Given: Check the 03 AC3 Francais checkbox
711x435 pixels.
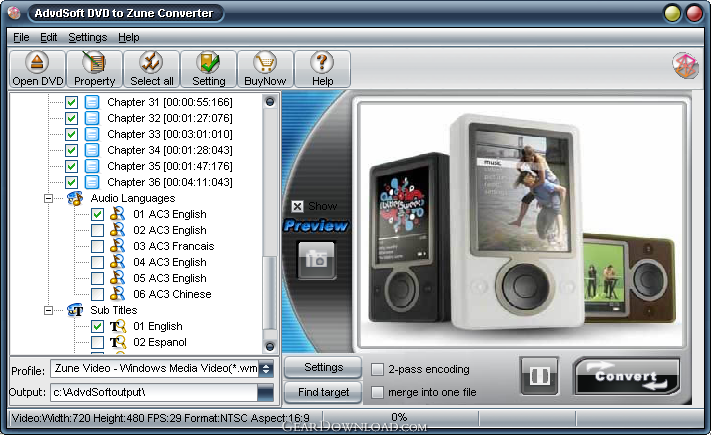Looking at the screenshot, I should tap(97, 246).
